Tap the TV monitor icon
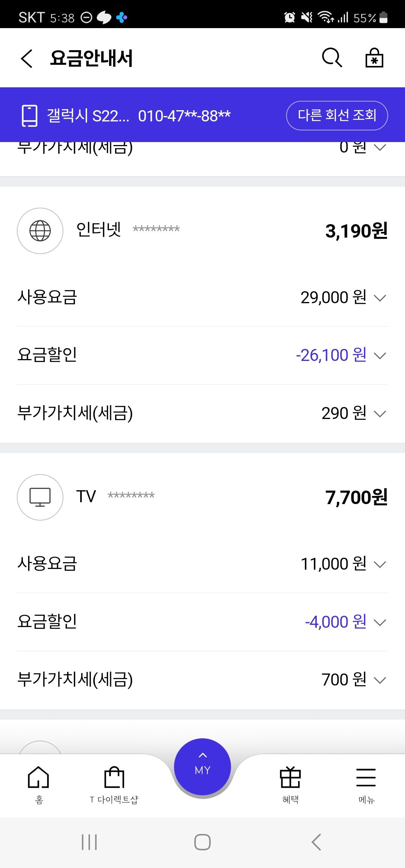This screenshot has height=868, width=405. click(40, 497)
